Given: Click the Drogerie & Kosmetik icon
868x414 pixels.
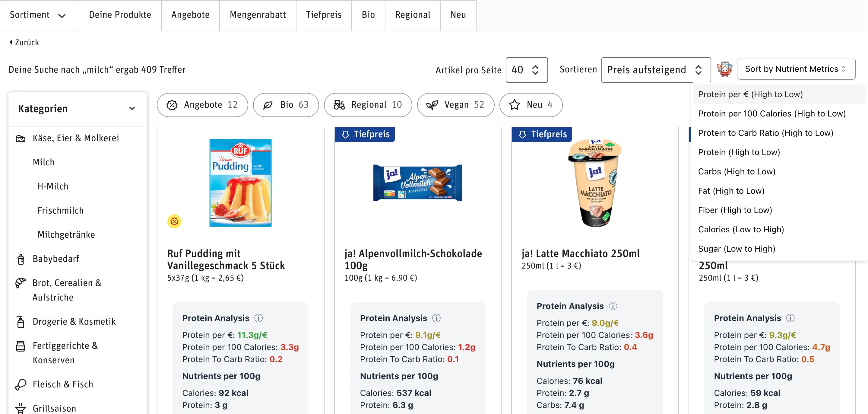Looking at the screenshot, I should pos(21,322).
